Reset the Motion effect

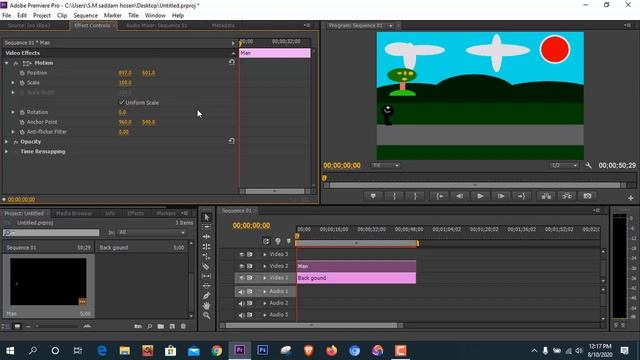click(x=231, y=62)
